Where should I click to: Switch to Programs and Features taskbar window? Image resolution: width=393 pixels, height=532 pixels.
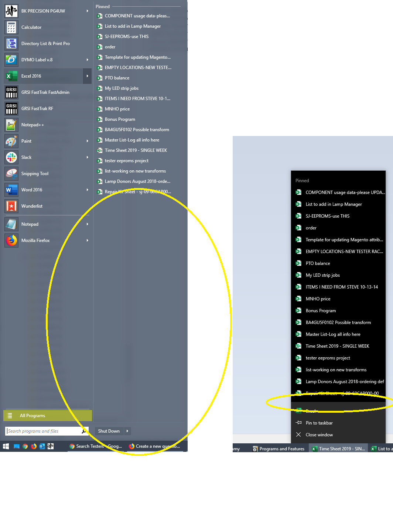point(278,449)
